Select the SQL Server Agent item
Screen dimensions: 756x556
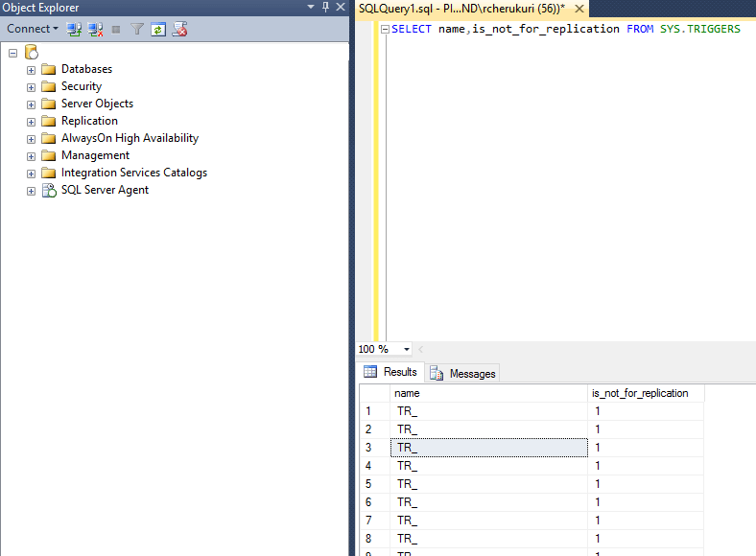coord(106,191)
